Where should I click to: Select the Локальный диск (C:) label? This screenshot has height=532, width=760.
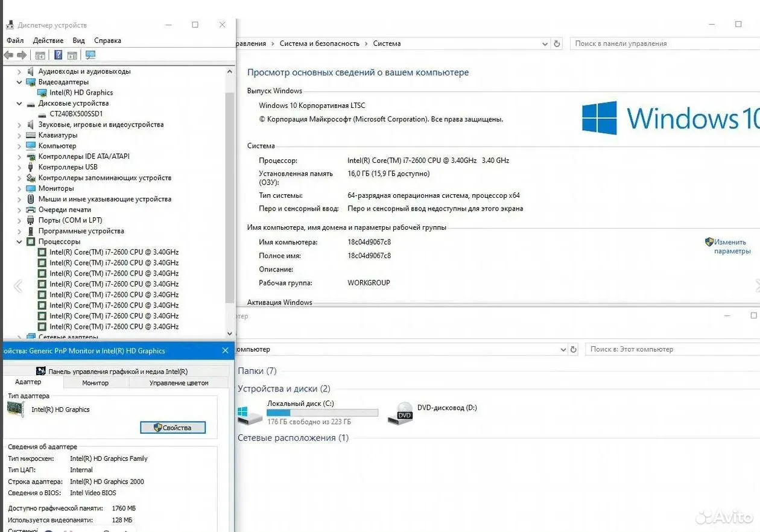coord(300,404)
